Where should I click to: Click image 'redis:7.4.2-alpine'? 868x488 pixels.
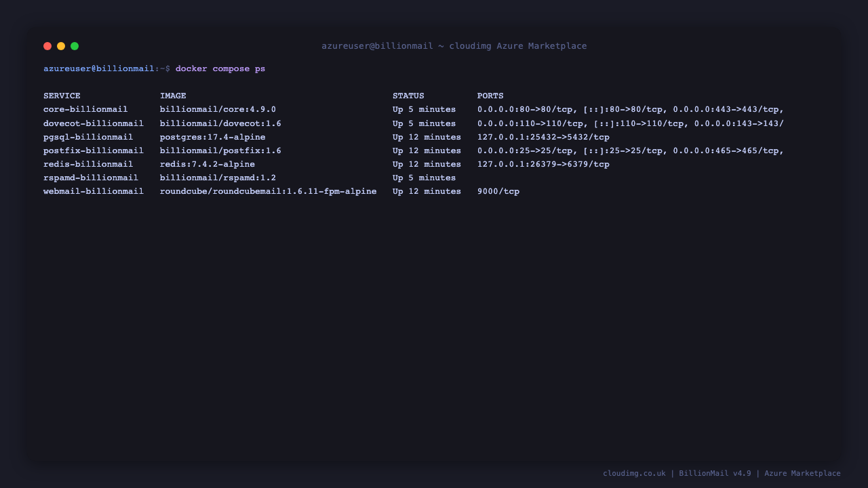click(x=208, y=164)
